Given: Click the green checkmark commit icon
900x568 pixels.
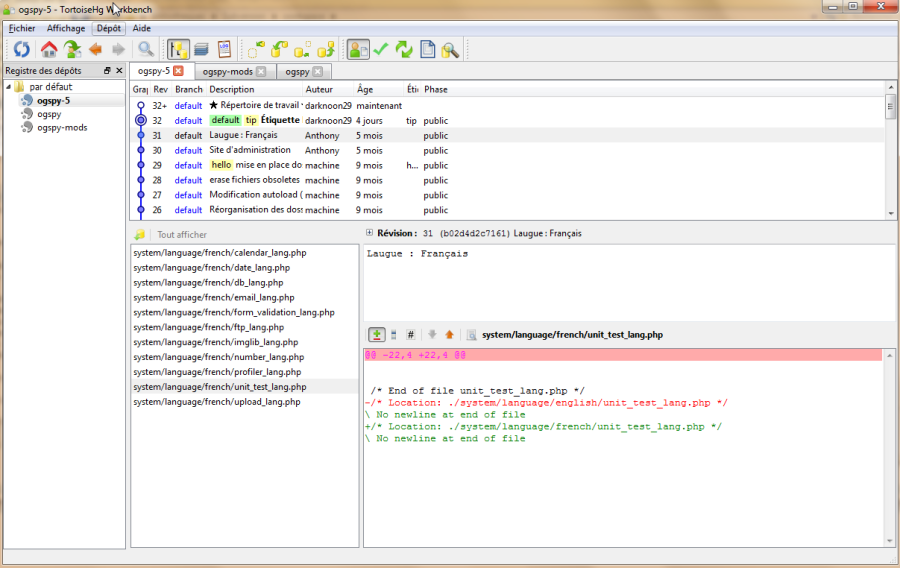Looking at the screenshot, I should click(381, 50).
